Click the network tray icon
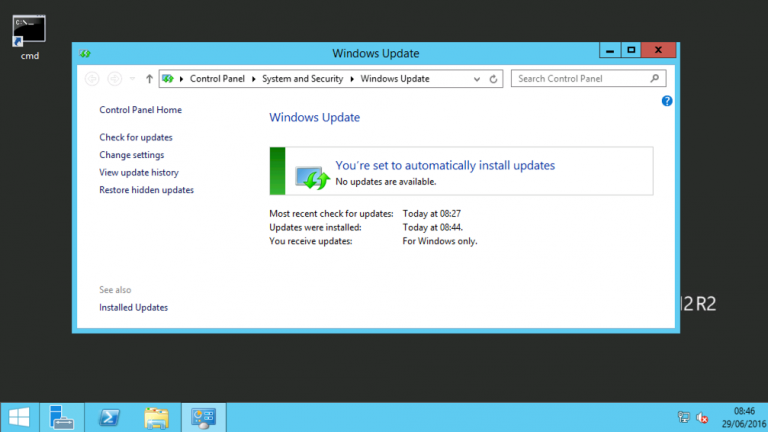 point(684,417)
